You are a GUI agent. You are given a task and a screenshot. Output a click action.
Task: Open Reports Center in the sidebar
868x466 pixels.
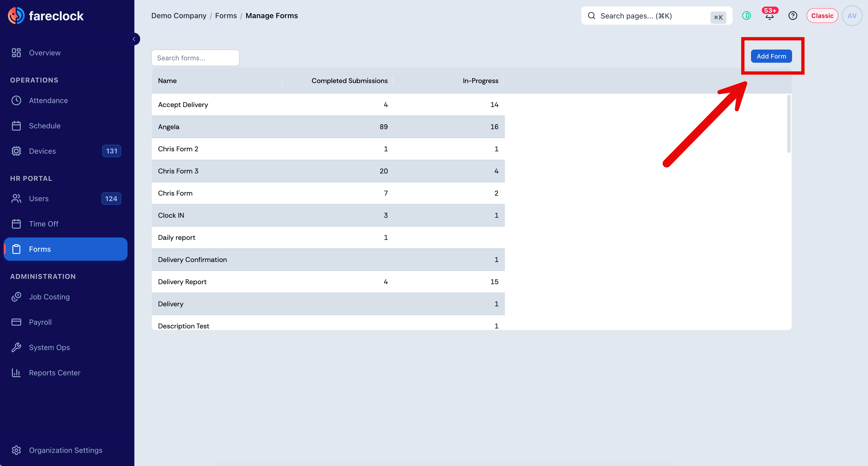(66, 373)
